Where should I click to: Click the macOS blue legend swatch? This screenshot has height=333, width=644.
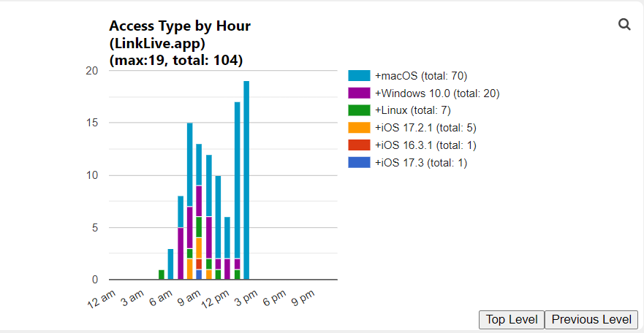pos(359,76)
